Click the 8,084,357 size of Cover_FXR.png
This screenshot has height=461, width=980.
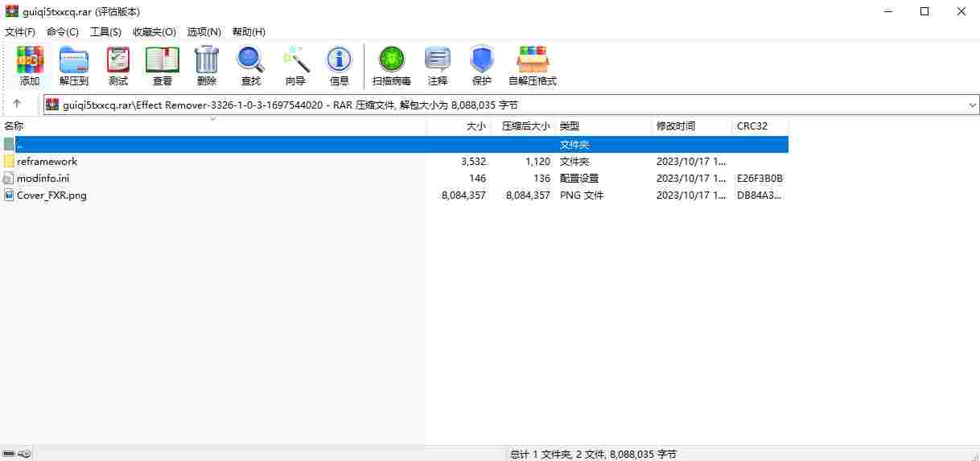click(463, 195)
